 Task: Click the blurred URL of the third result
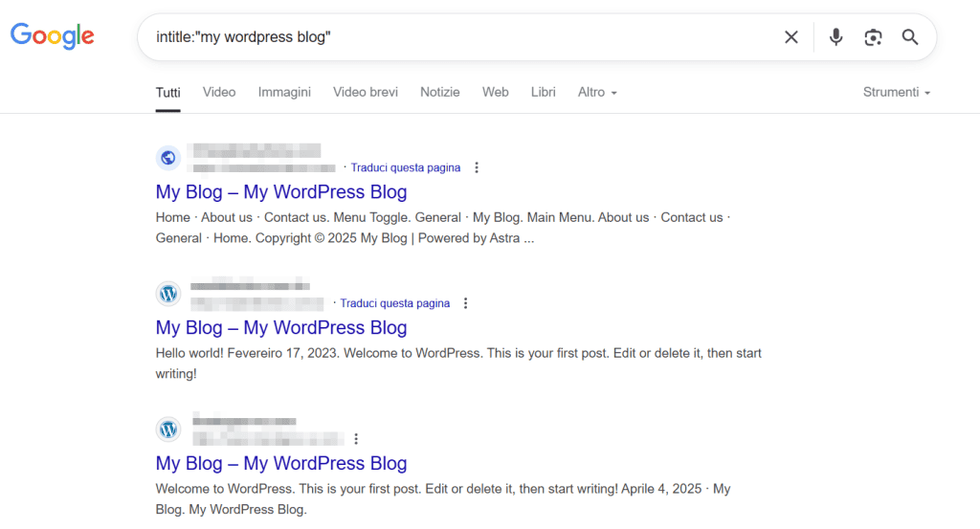pos(268,439)
